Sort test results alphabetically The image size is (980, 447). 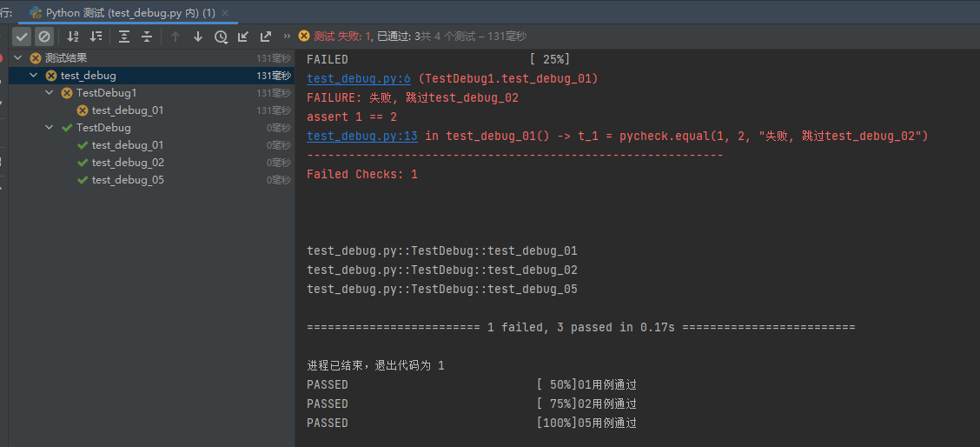[x=73, y=37]
